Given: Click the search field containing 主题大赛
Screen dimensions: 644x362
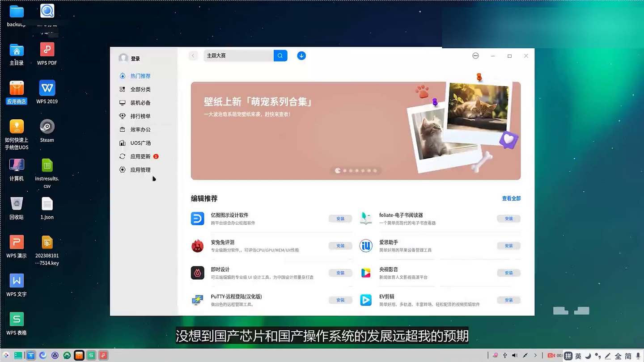Looking at the screenshot, I should pos(238,55).
